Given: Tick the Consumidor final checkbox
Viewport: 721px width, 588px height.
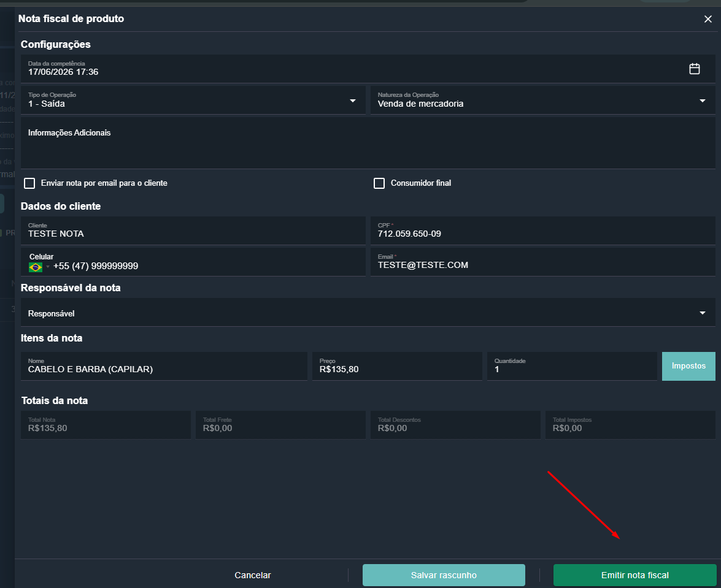Looking at the screenshot, I should point(379,183).
